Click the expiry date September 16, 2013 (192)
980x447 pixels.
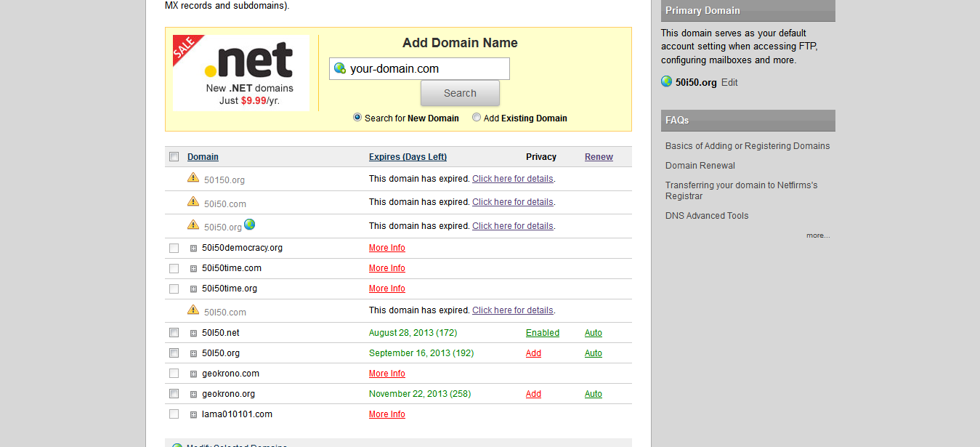pyautogui.click(x=421, y=353)
